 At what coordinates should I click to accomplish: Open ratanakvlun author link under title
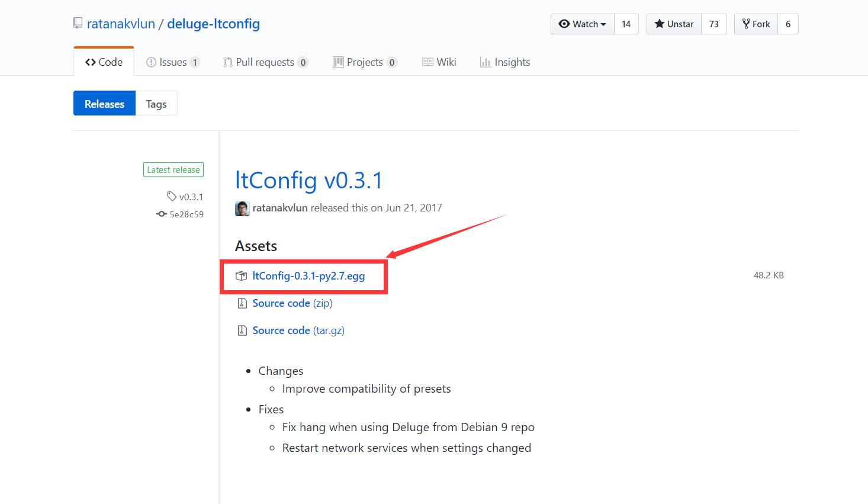click(x=280, y=208)
